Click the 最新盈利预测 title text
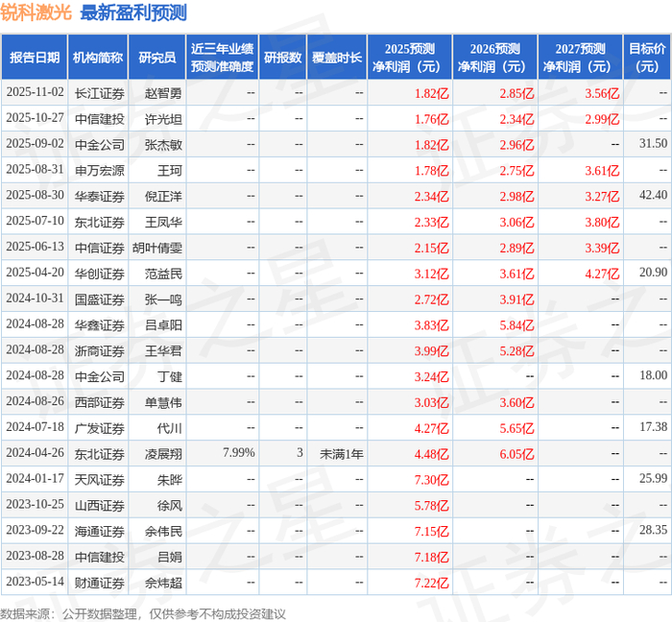Viewport: 672px width, 622px height. 133,12
